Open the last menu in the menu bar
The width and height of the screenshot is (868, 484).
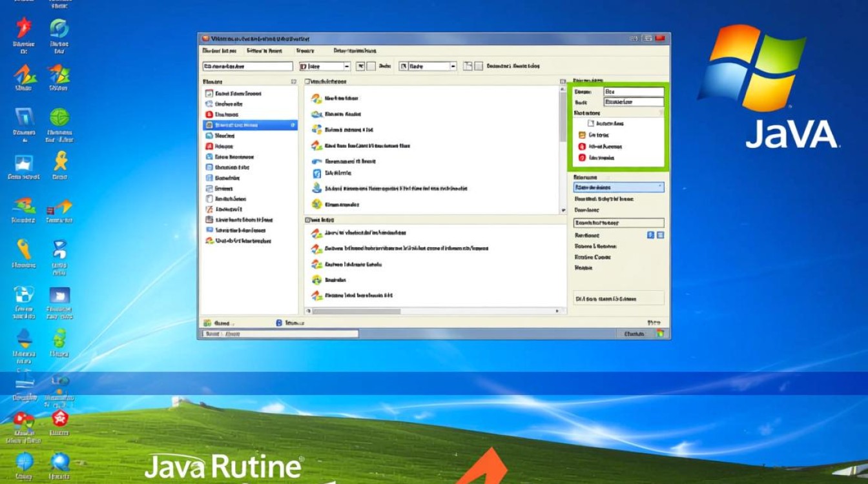pos(355,50)
